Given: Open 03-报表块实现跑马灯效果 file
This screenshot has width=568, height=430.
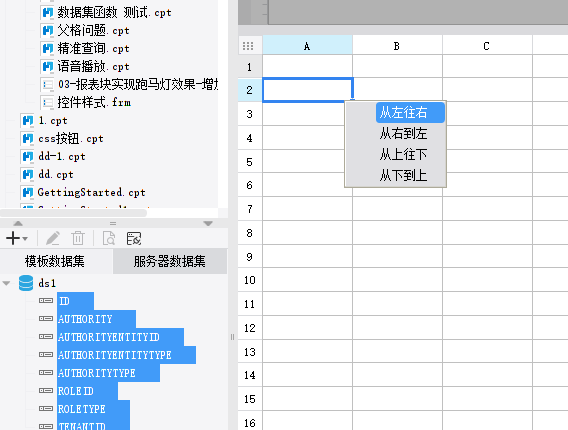Looking at the screenshot, I should 138,84.
